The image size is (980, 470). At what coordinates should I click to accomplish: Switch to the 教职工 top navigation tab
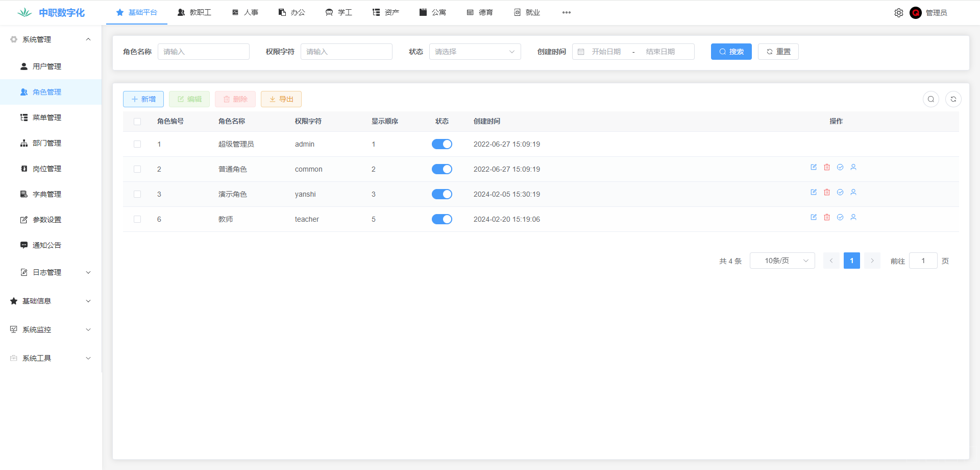[x=194, y=12]
